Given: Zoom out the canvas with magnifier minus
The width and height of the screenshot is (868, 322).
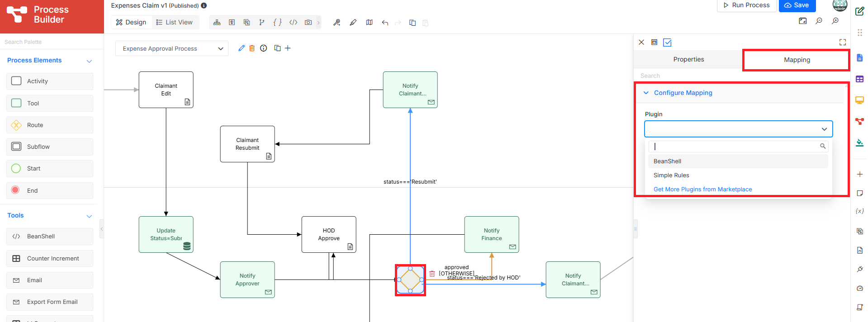Looking at the screenshot, I should [819, 21].
